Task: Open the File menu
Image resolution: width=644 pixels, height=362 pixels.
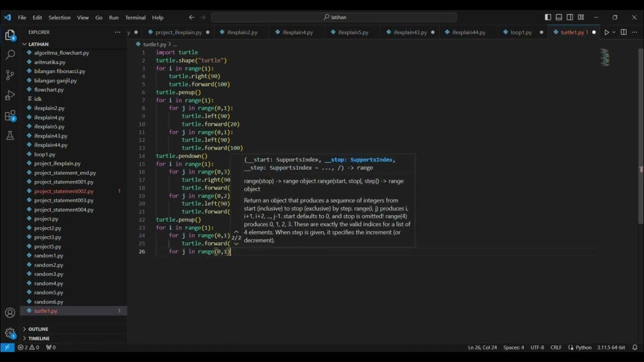Action: (x=22, y=17)
